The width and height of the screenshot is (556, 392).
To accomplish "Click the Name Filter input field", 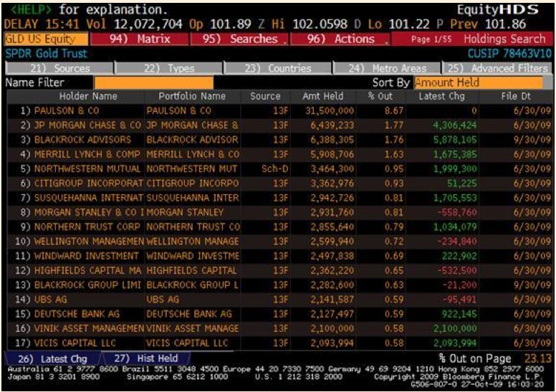I will tap(154, 82).
